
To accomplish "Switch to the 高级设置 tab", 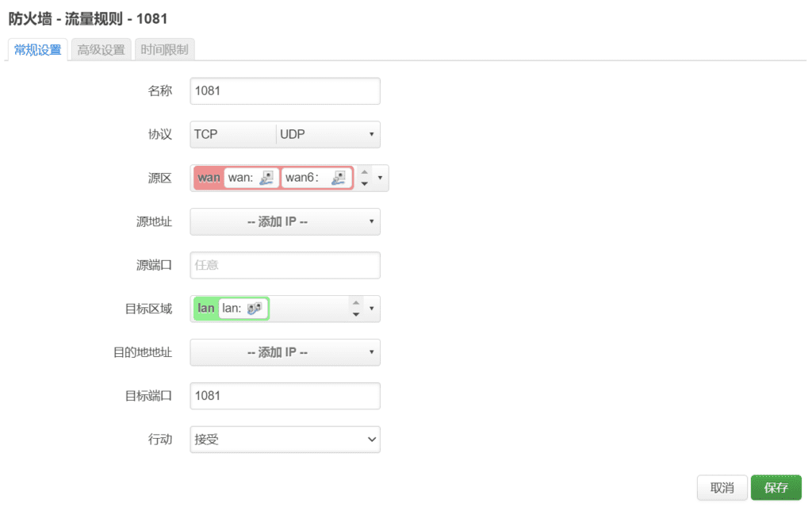I will tap(100, 48).
